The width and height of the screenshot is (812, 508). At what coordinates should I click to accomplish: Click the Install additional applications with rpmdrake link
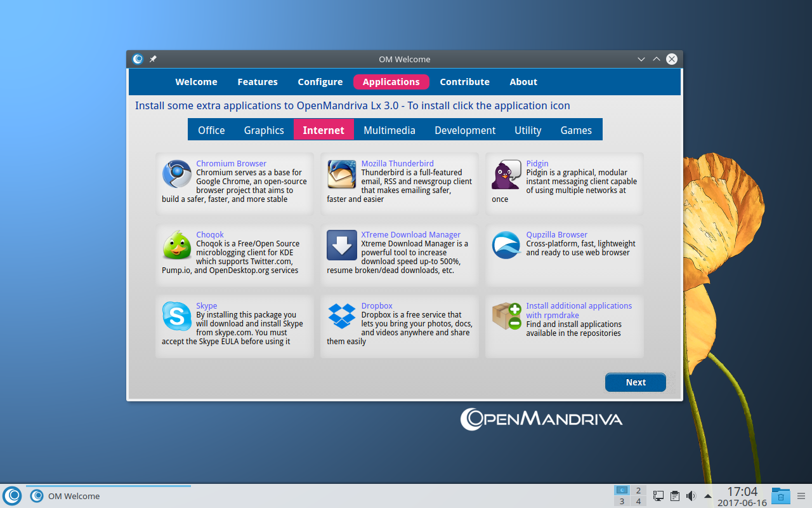tap(579, 310)
